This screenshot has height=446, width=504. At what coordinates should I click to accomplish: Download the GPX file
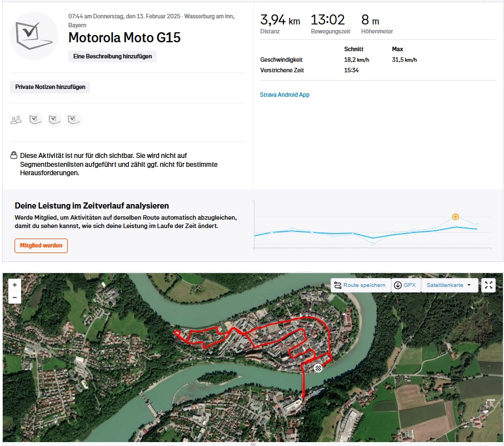[x=406, y=285]
